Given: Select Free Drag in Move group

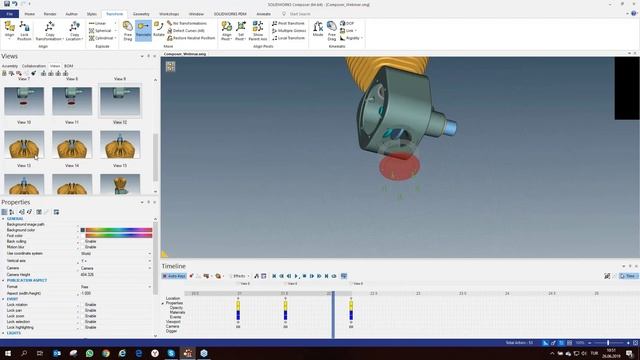Looking at the screenshot, I should 128,31.
